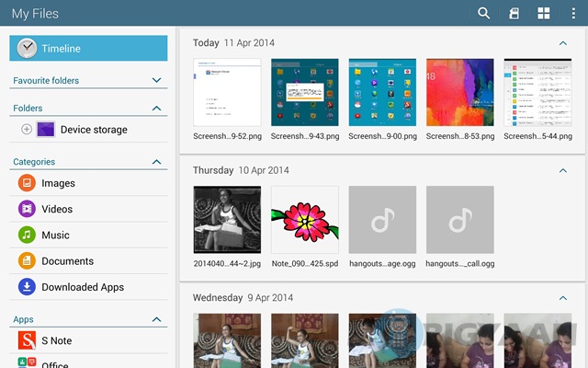Open Screensh...9-43.png thumbnail
This screenshot has height=368, width=588.
305,92
